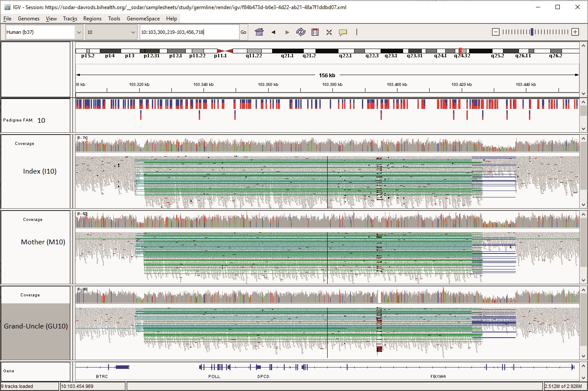This screenshot has height=391, width=588.
Task: Expand the attribute panel divider toggle
Action: point(356,32)
